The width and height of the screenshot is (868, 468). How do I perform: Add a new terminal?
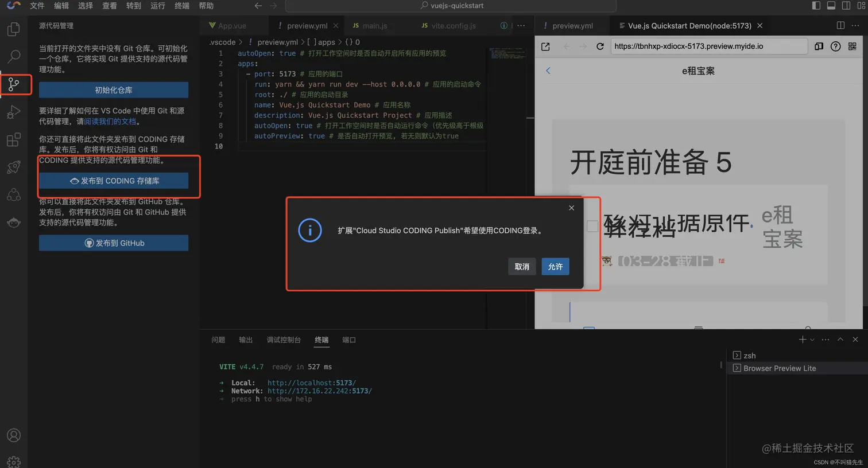[x=803, y=340]
